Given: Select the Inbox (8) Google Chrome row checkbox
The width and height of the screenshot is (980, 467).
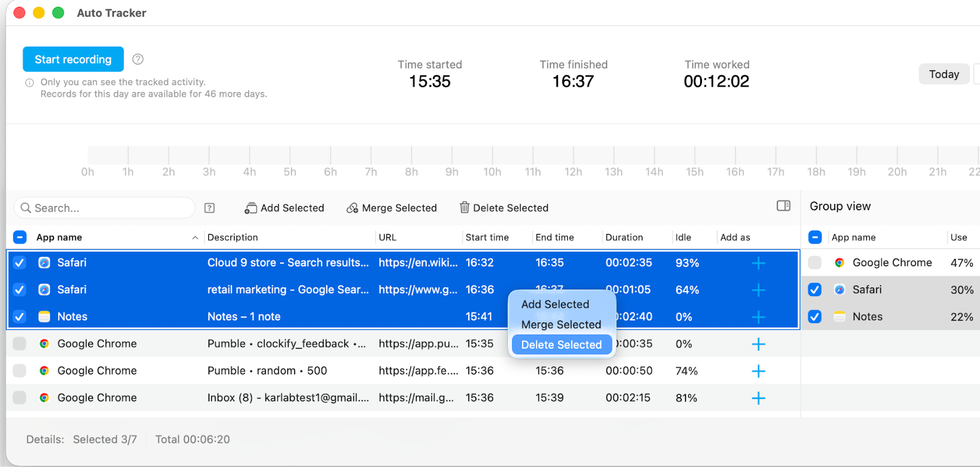Looking at the screenshot, I should [x=20, y=398].
